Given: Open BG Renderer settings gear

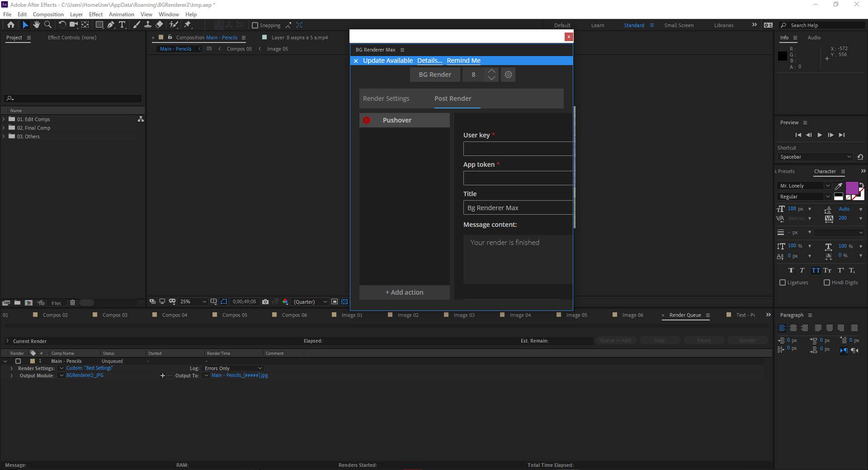Looking at the screenshot, I should [x=508, y=75].
